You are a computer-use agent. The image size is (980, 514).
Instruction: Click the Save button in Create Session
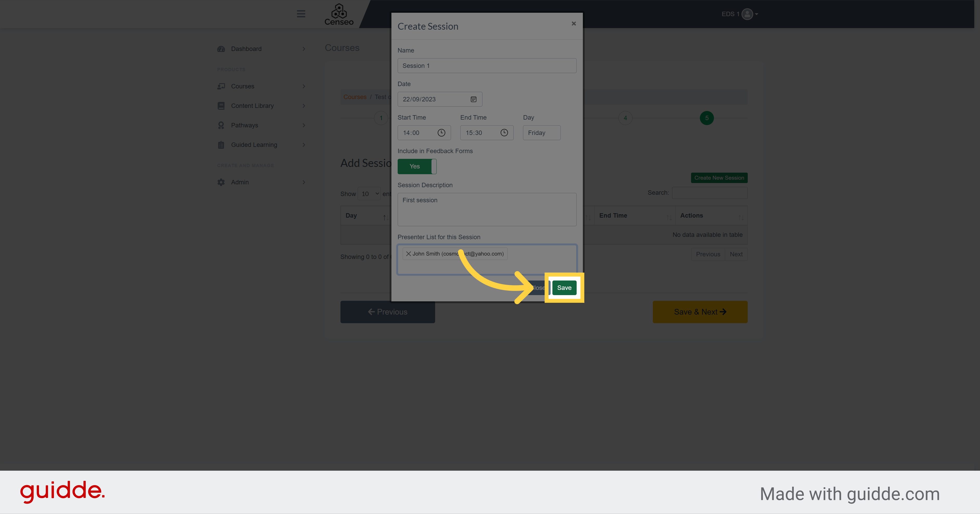(563, 288)
